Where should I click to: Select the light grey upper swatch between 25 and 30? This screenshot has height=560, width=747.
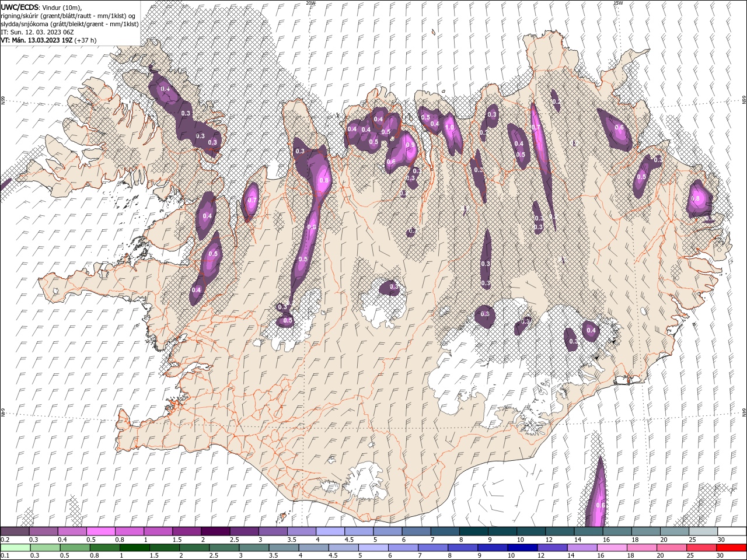(703, 531)
